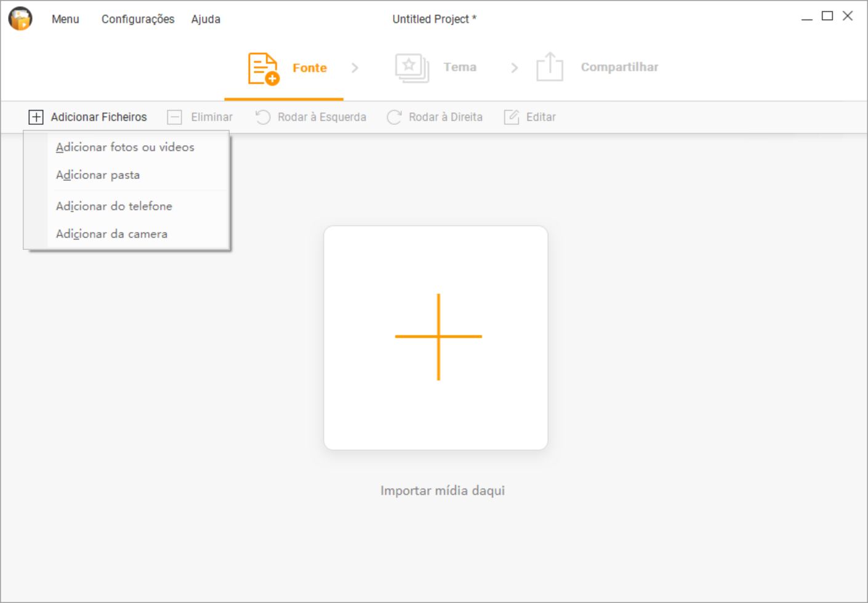The width and height of the screenshot is (868, 603).
Task: Open the Configurações menu
Action: [x=138, y=19]
